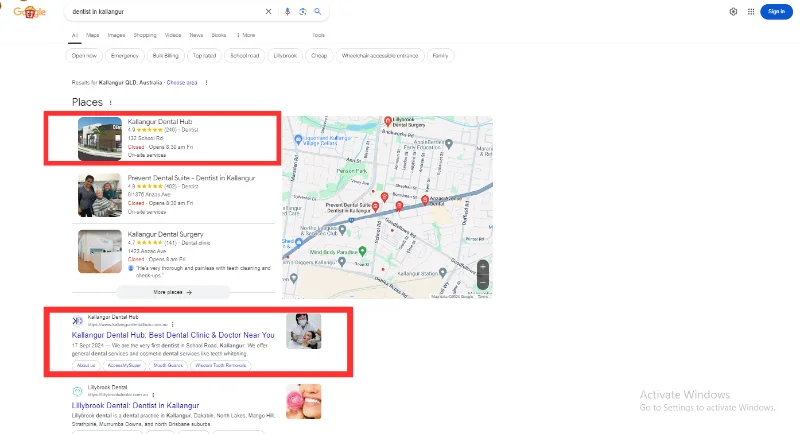Open Kallangur Dental Hub: Best Dental Clinic result

(x=173, y=335)
